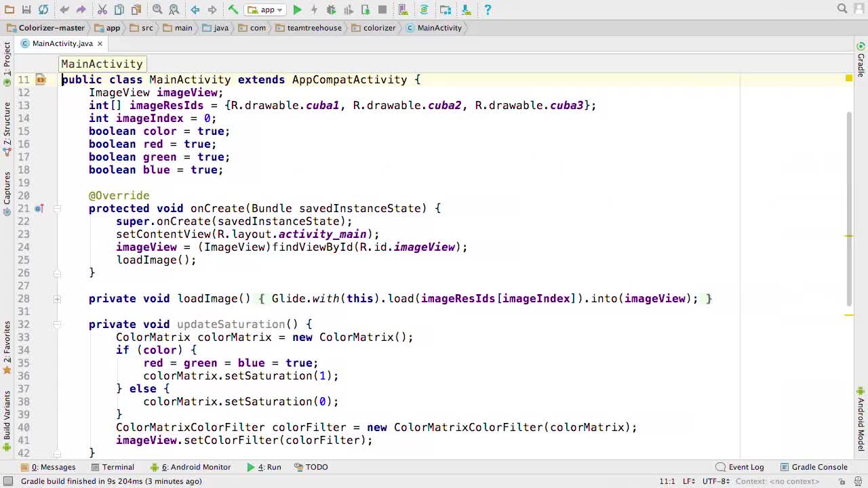
Task: Click the Attach debugger to process icon
Action: tap(366, 9)
